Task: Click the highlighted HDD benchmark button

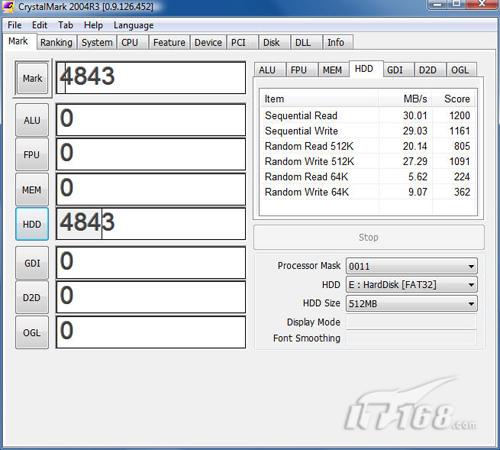Action: tap(32, 224)
